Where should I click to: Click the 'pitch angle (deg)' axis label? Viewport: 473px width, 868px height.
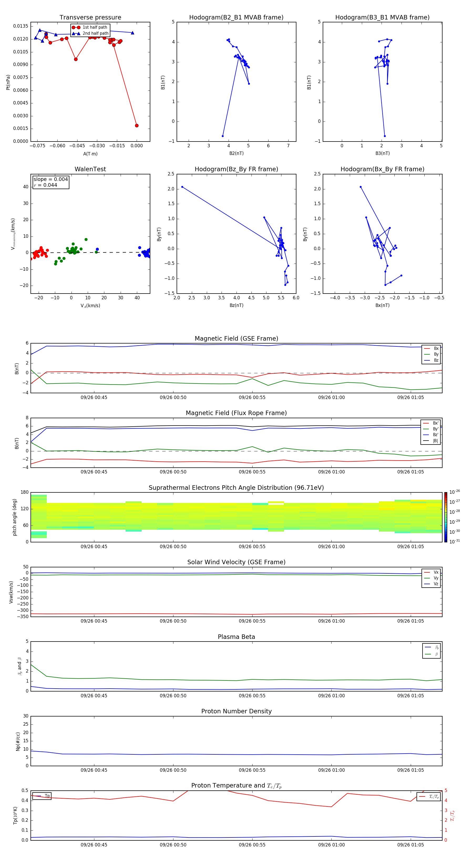point(14,517)
